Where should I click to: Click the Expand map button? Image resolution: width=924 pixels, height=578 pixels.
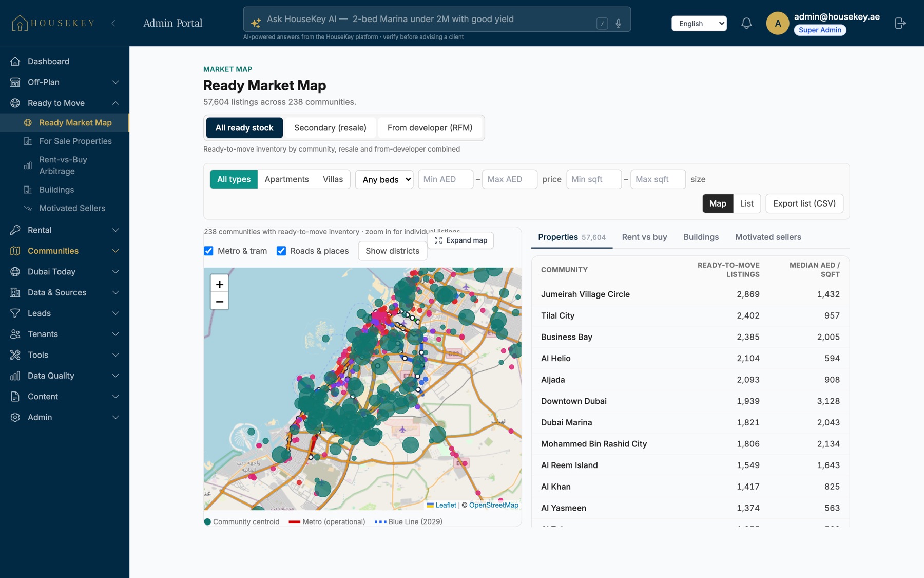pos(460,240)
